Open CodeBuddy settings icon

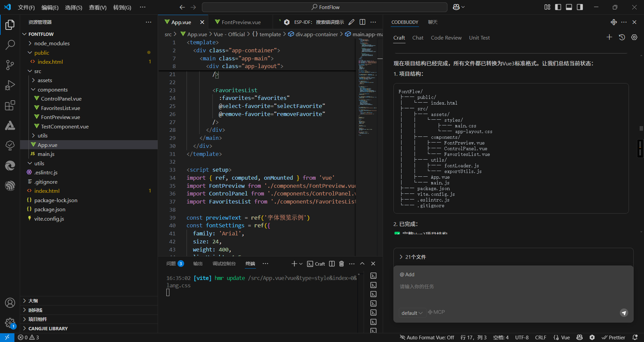coord(634,37)
